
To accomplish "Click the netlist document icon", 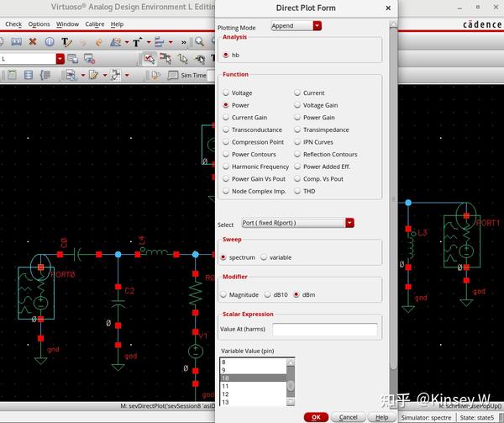I will pyautogui.click(x=71, y=76).
